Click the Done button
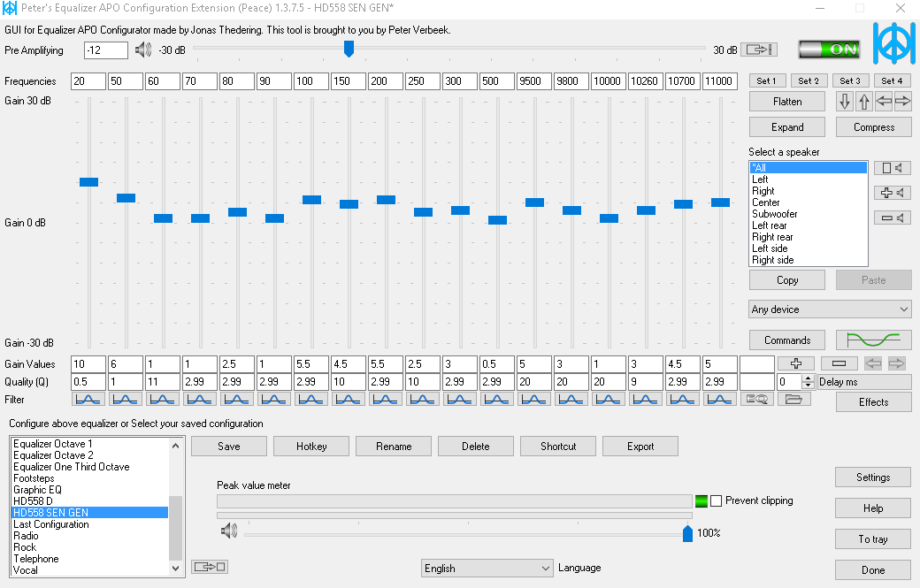920x588 pixels. pos(873,569)
